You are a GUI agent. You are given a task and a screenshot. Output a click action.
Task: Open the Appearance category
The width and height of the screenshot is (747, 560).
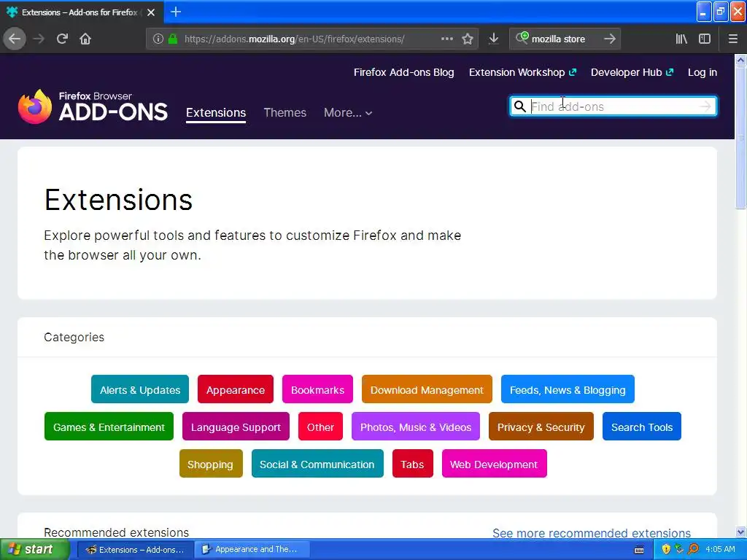point(236,389)
